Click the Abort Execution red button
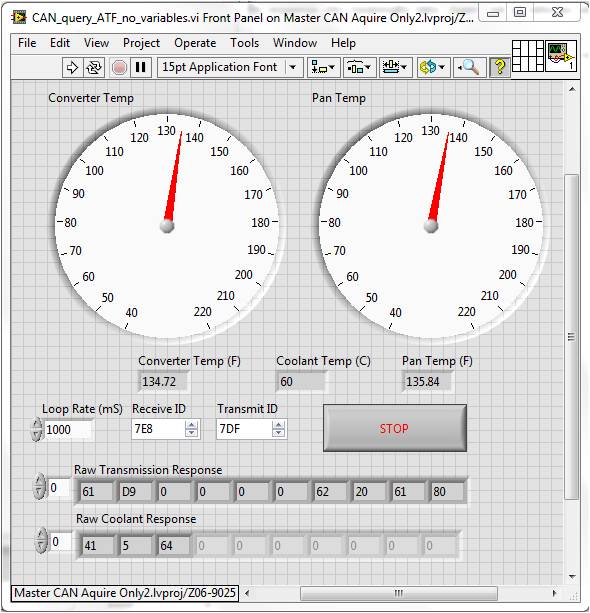Viewport: 590px width, 613px height. [x=119, y=67]
